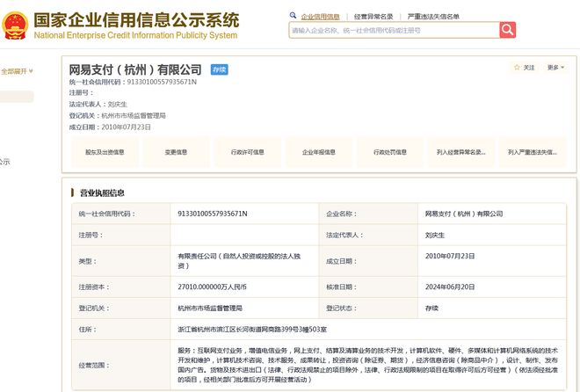The image size is (580, 392).
Task: Open the 列入经营异常名录 section
Action: point(460,152)
